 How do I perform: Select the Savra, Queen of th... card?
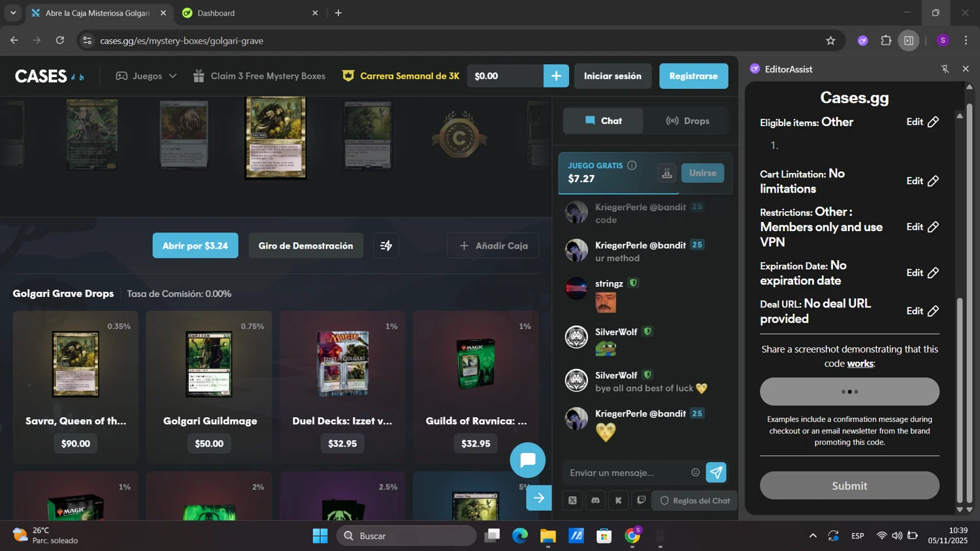tap(76, 387)
